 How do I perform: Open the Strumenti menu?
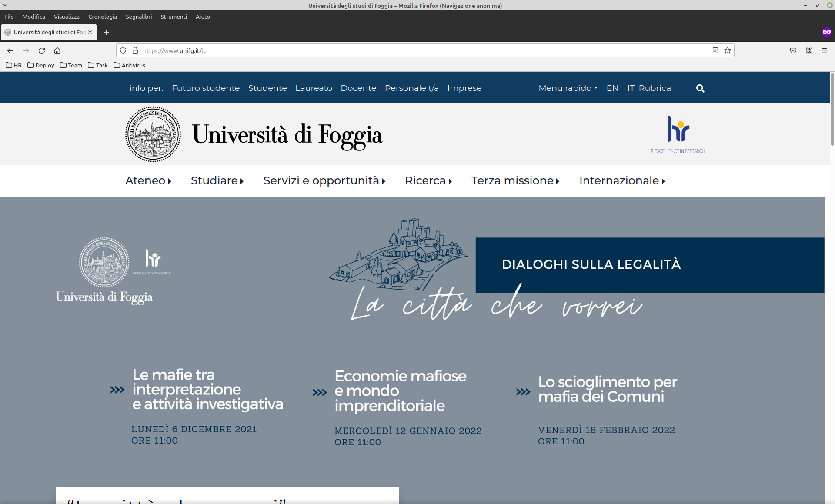coord(174,17)
